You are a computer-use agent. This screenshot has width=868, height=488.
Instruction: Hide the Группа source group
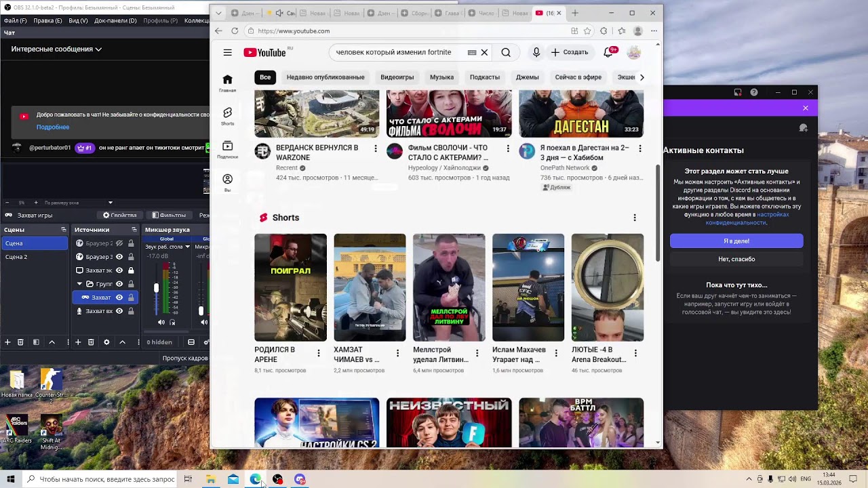pyautogui.click(x=119, y=284)
